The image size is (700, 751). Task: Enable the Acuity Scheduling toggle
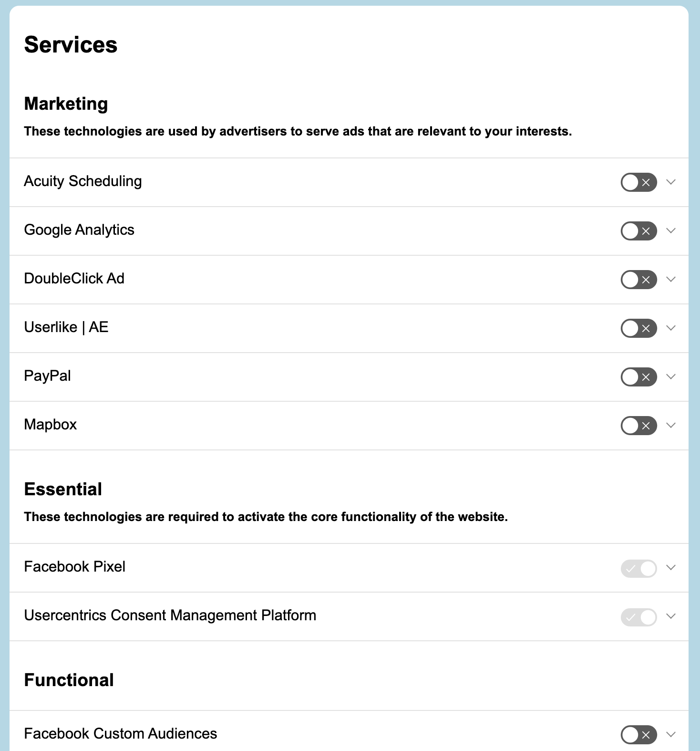(638, 182)
